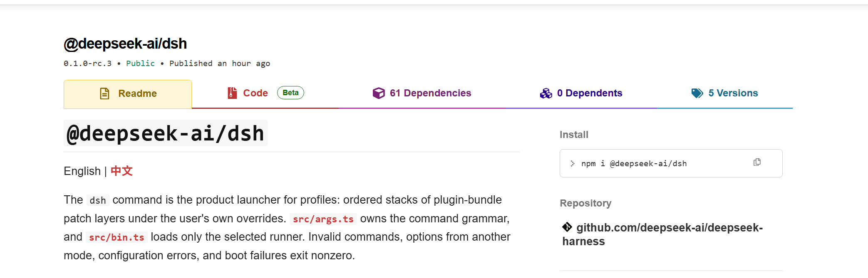Click the src/args.ts code link
The image size is (868, 278).
323,219
